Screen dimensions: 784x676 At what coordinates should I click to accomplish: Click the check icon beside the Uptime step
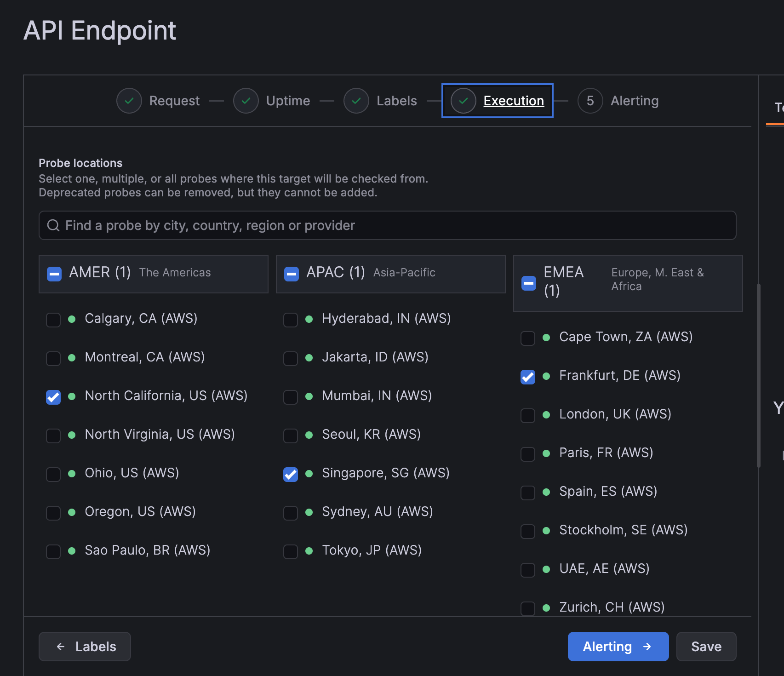tap(246, 100)
